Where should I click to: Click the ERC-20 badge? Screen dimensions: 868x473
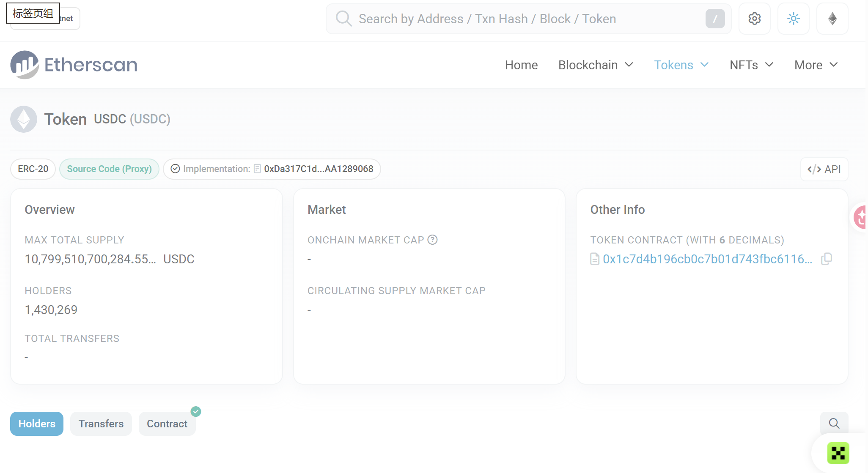(33, 169)
